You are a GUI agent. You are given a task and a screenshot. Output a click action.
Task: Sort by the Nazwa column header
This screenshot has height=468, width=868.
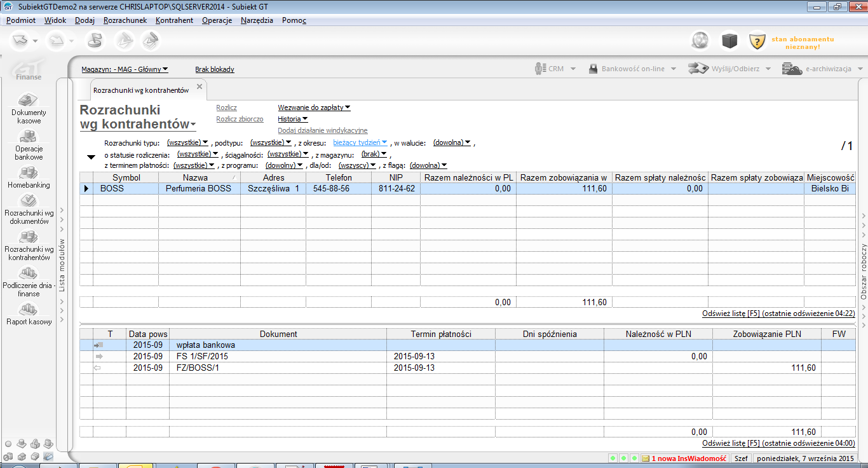tap(199, 177)
